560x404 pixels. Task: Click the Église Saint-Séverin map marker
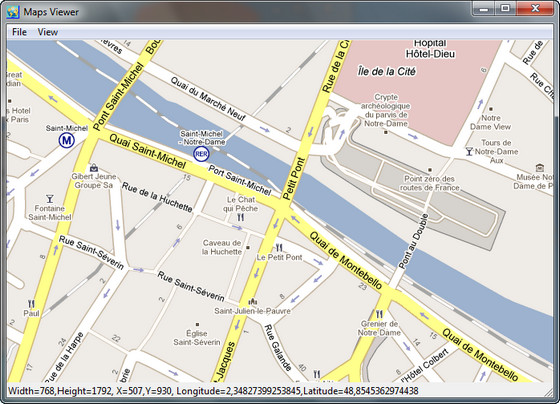(197, 324)
